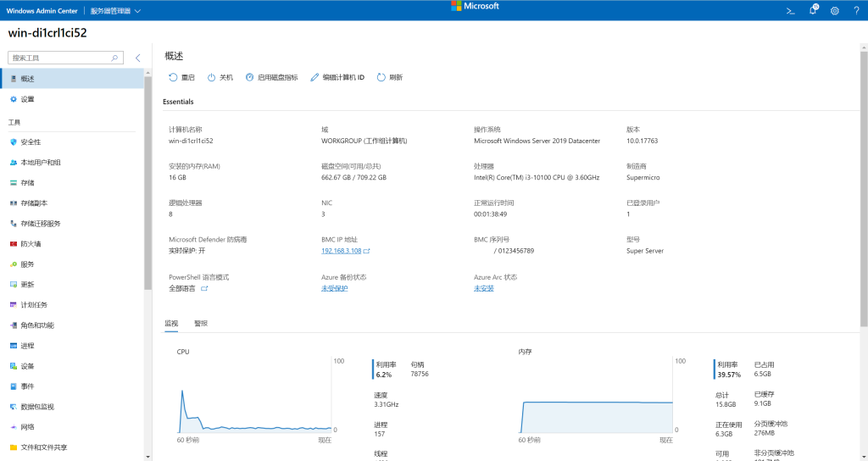Click the CPU 利用率 6.2% value
This screenshot has width=868, height=461.
(x=384, y=375)
